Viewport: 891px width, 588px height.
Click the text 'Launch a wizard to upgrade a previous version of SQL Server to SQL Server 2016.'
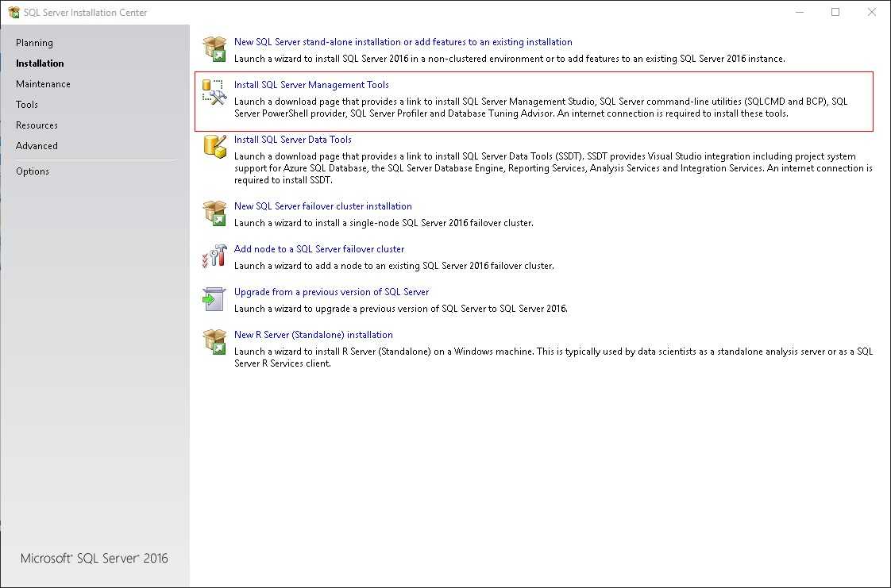400,309
